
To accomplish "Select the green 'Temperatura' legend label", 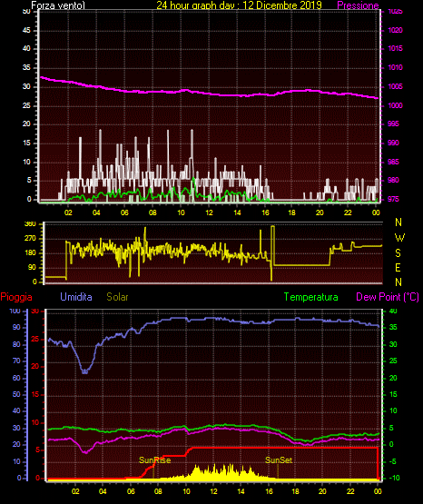I will click(x=311, y=297).
